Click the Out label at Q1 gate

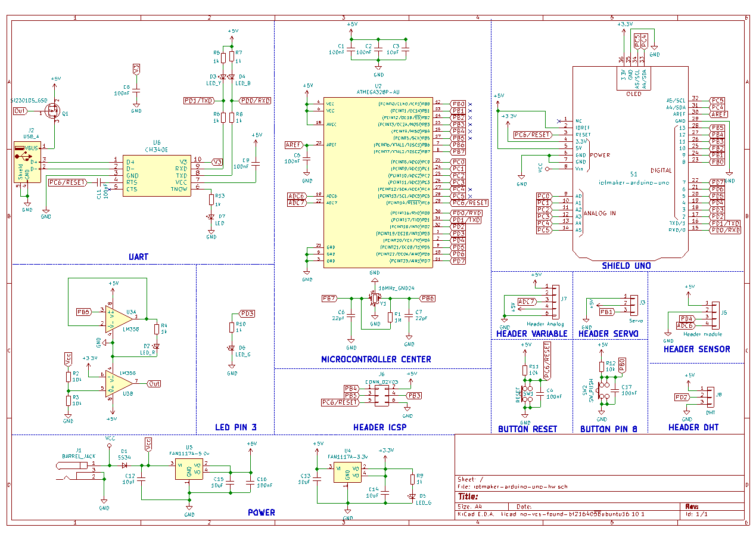tap(20, 111)
